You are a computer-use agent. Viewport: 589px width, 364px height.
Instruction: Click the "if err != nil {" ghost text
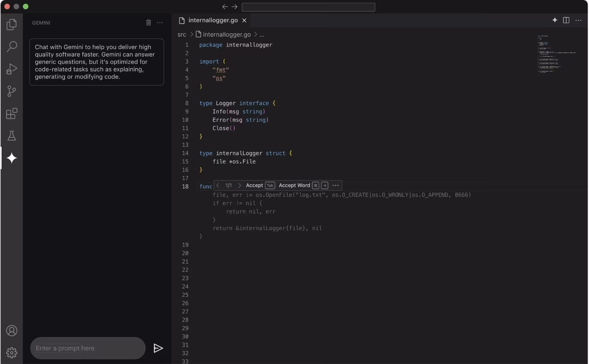pyautogui.click(x=237, y=203)
